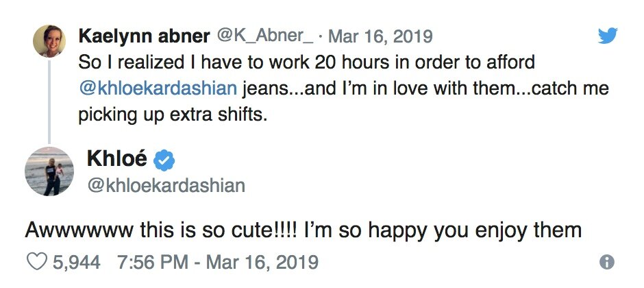This screenshot has height=288, width=644.
Task: Open Kaelynn abner's profile picture
Action: [x=49, y=40]
